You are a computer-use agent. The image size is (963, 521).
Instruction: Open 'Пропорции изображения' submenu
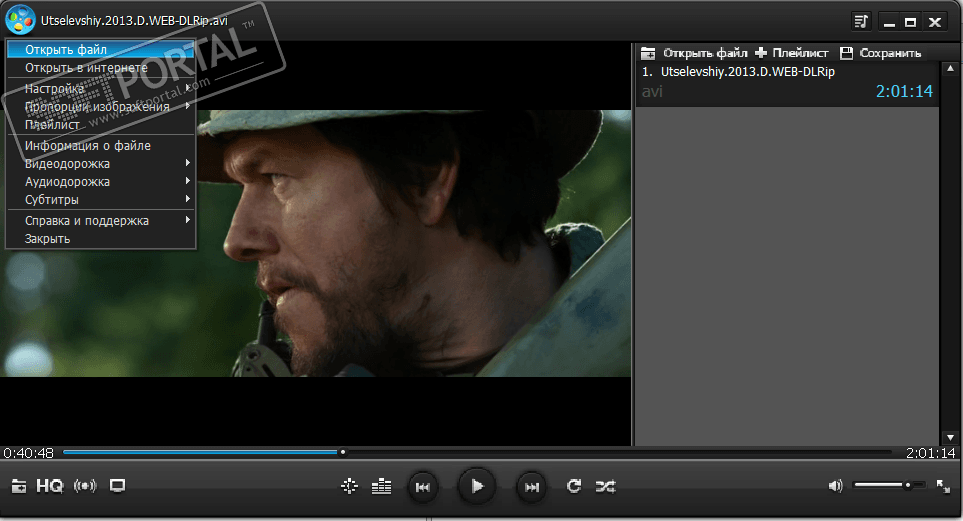tap(101, 106)
